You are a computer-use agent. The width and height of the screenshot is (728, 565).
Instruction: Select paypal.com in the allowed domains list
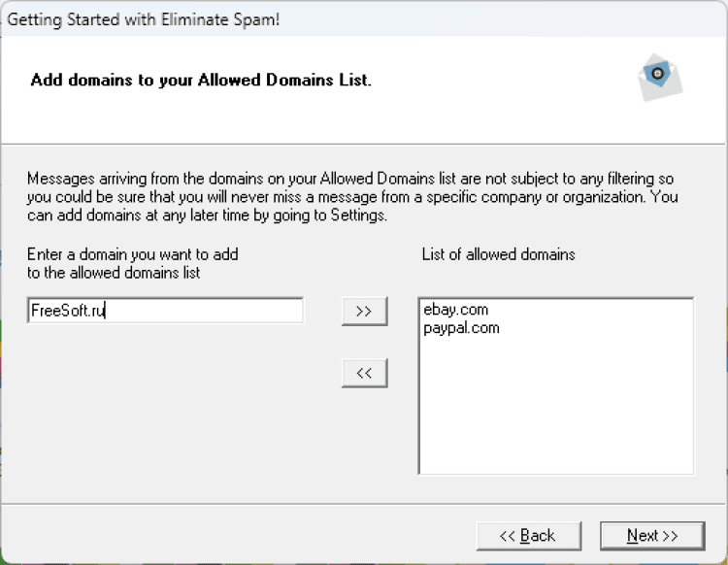461,328
